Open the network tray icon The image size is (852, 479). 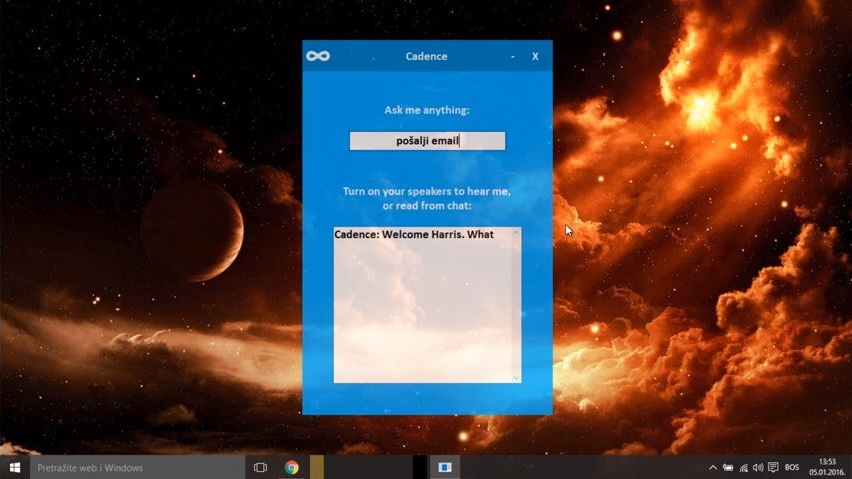pos(743,467)
